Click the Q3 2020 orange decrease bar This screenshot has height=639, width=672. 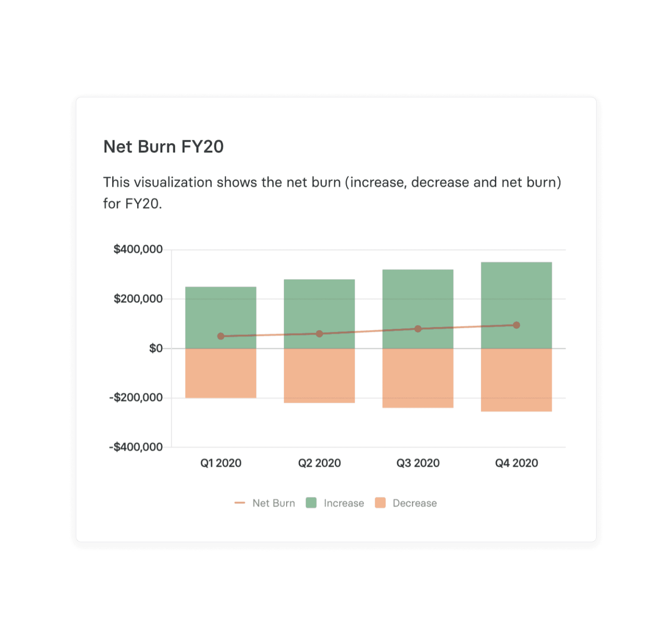tap(418, 378)
